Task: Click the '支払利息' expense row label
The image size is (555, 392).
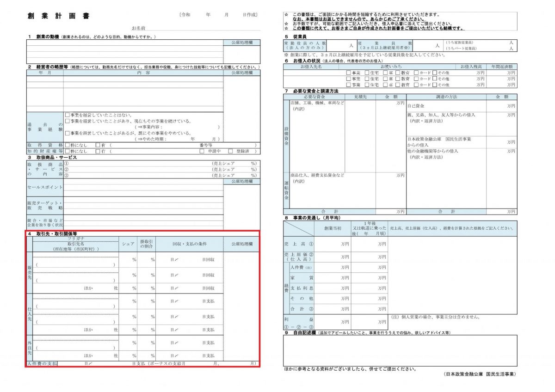Action: (302, 288)
